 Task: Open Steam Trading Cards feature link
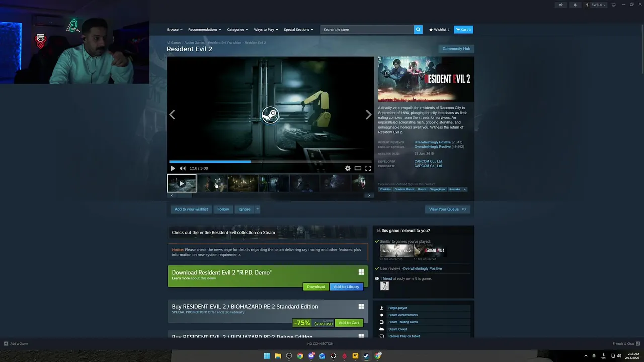[x=403, y=322]
